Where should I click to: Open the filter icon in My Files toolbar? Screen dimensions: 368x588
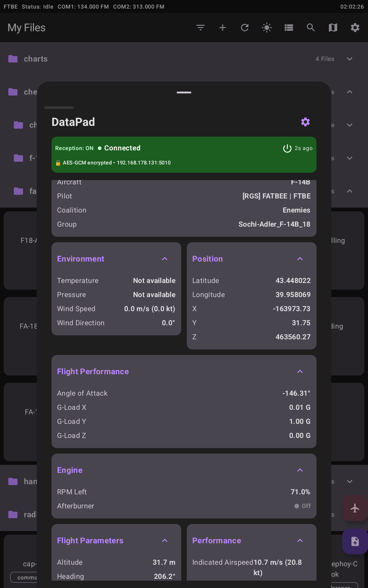(x=201, y=28)
